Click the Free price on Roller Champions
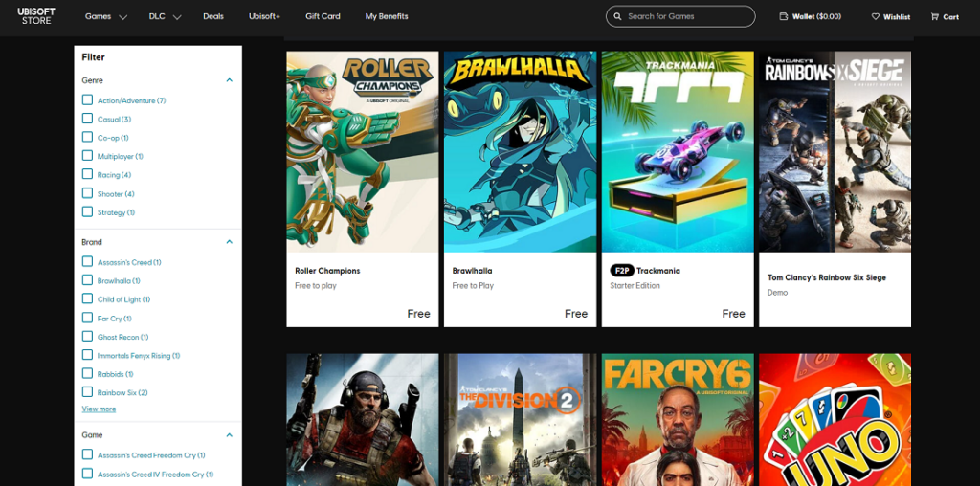This screenshot has width=980, height=486. point(419,314)
